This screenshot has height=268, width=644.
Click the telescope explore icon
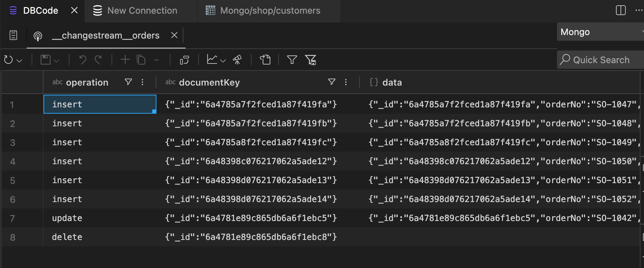point(237,60)
